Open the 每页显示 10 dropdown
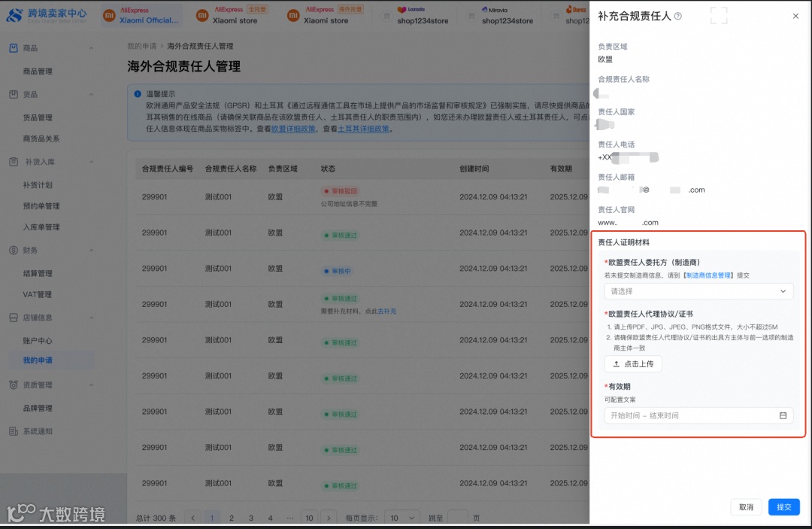 tap(401, 518)
